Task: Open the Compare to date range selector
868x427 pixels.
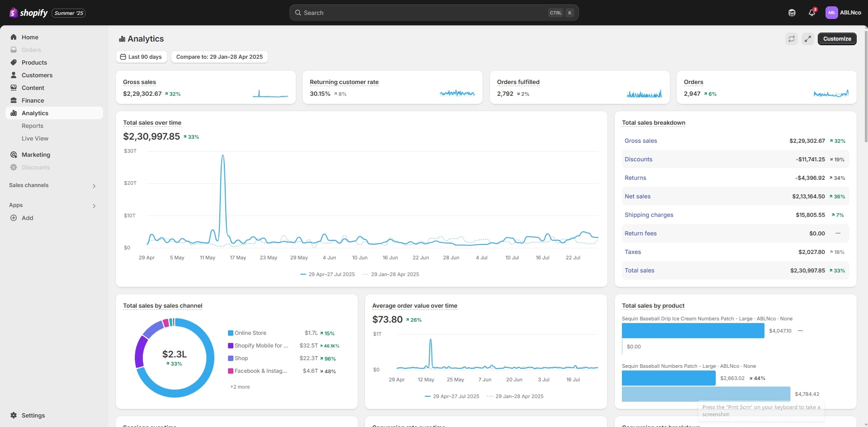Action: (219, 57)
